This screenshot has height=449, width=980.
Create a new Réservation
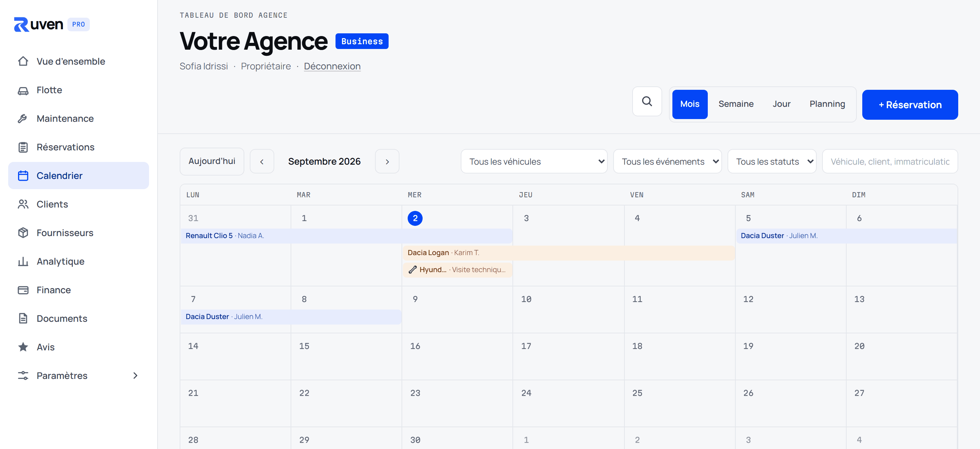coord(910,105)
